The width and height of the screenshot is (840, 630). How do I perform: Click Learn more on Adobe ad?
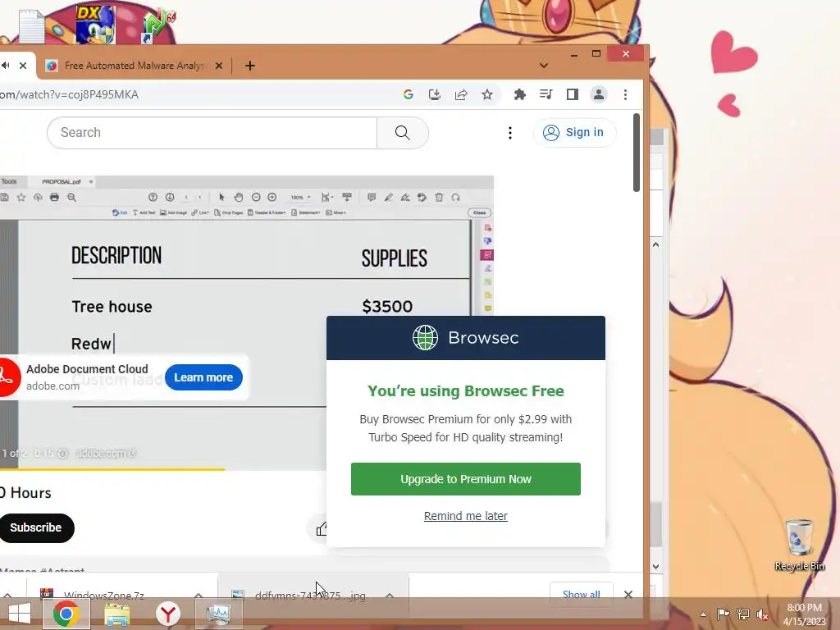tap(203, 377)
